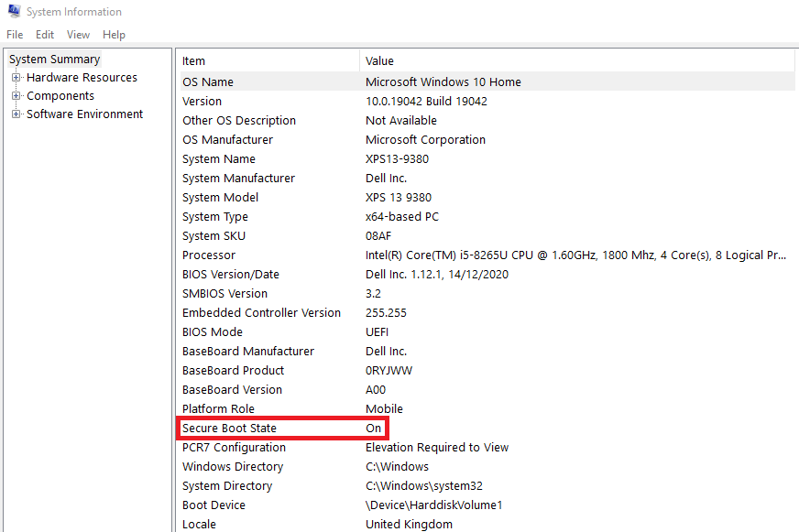799x532 pixels.
Task: Select System Summary in the tree
Action: [x=55, y=59]
